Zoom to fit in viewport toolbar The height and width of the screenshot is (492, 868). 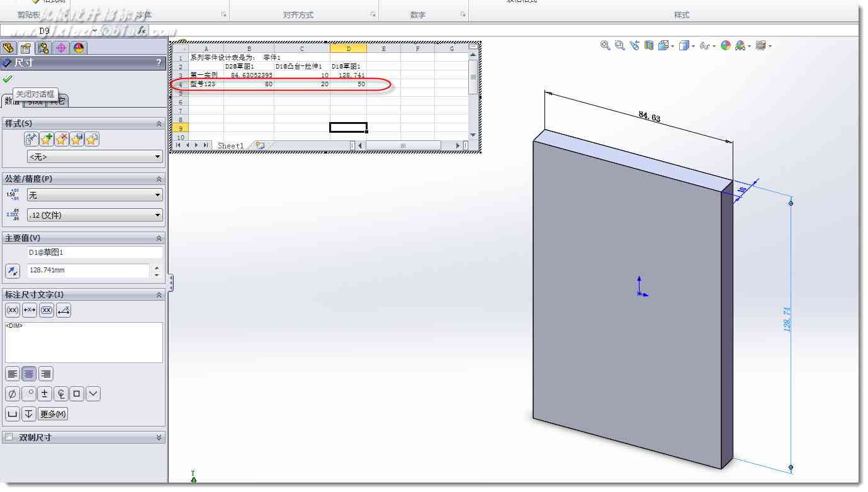(x=606, y=45)
